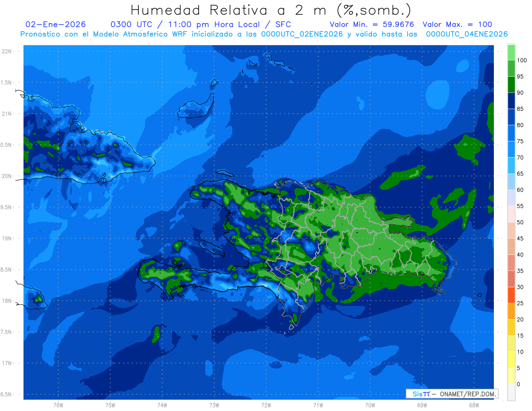Click the legend label '90'
The image size is (532, 411).
point(520,93)
